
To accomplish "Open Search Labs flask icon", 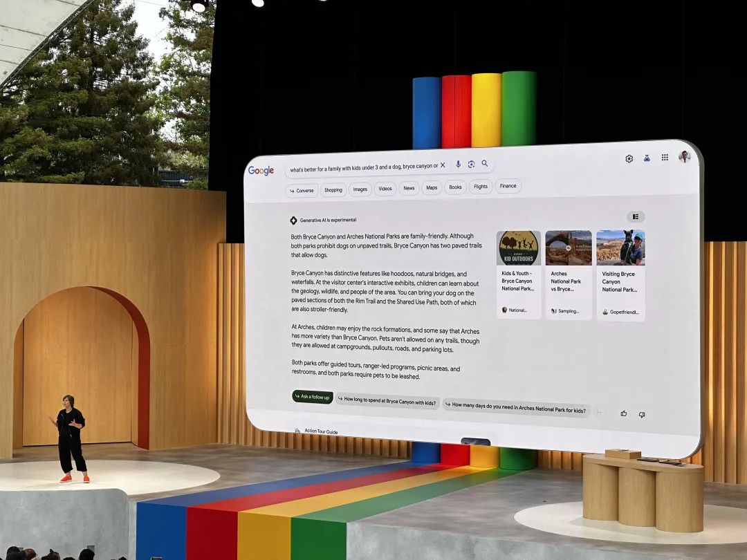I will (x=647, y=158).
